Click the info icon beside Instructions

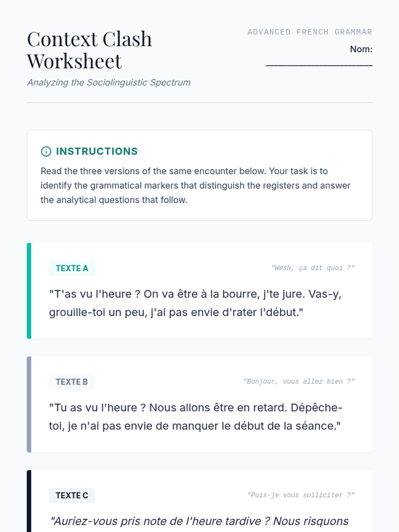46,151
